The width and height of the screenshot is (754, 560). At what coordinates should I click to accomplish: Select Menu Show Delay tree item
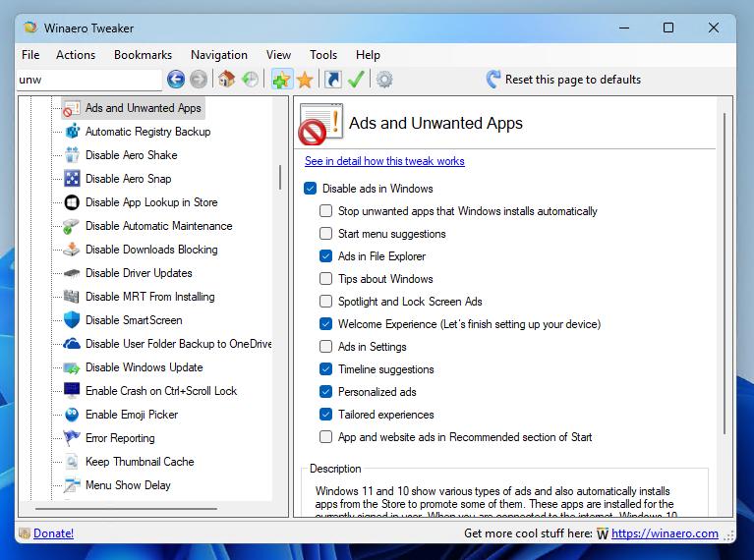(x=128, y=485)
